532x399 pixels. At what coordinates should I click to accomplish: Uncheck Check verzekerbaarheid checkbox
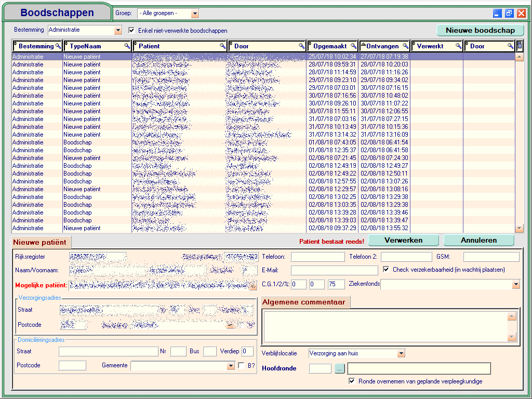coord(386,269)
